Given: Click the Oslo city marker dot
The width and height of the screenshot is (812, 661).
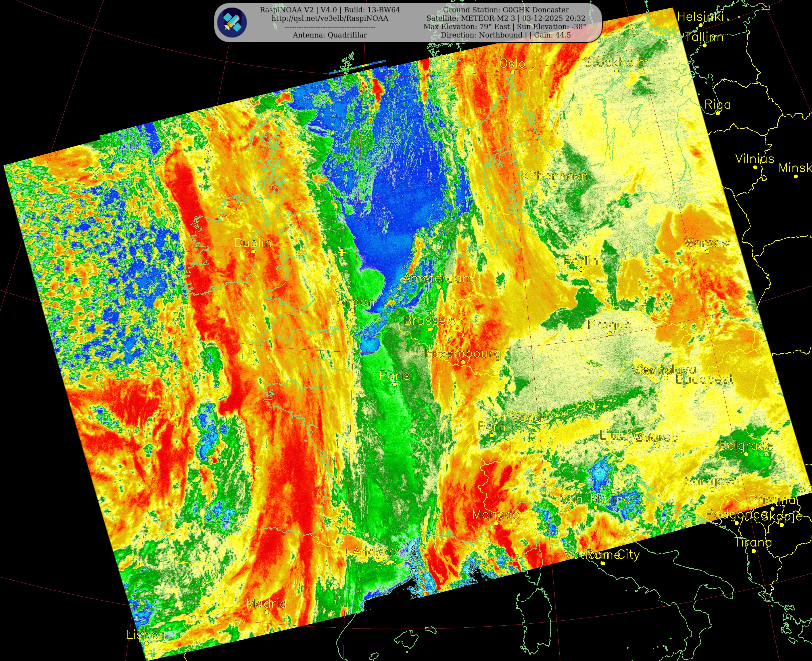Looking at the screenshot, I should (x=513, y=72).
